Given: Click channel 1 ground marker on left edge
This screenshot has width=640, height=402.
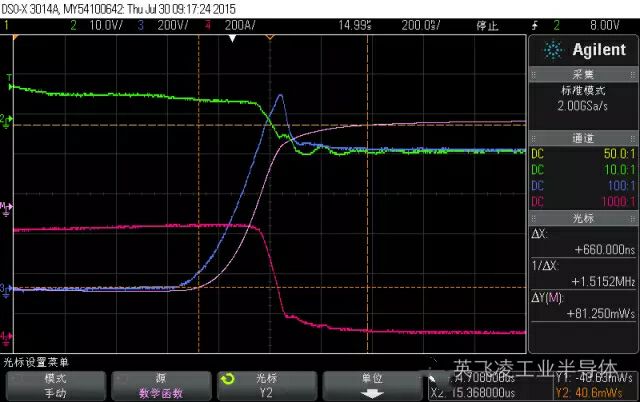Looking at the screenshot, I should click(4, 120).
